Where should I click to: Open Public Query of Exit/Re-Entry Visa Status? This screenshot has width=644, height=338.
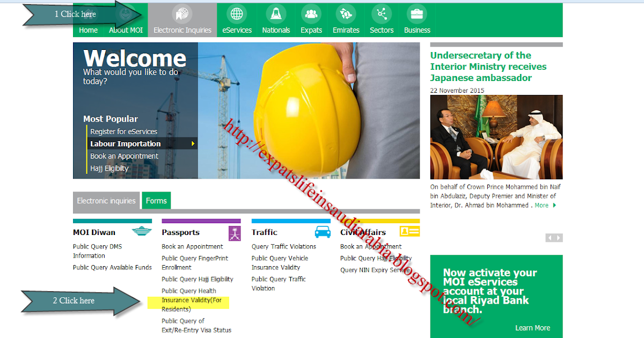(196, 326)
